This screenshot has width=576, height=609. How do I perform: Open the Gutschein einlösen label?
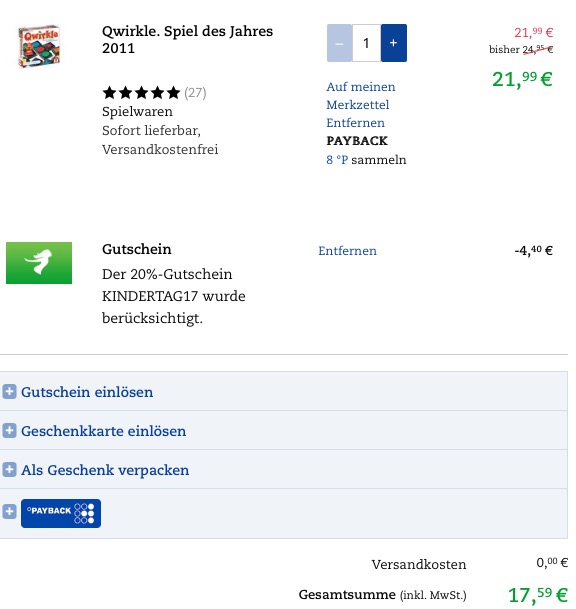coord(87,392)
